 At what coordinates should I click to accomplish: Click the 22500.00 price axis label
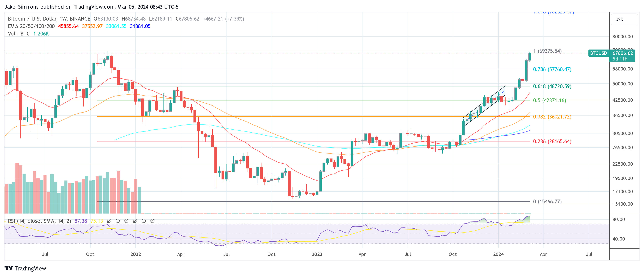[623, 164]
